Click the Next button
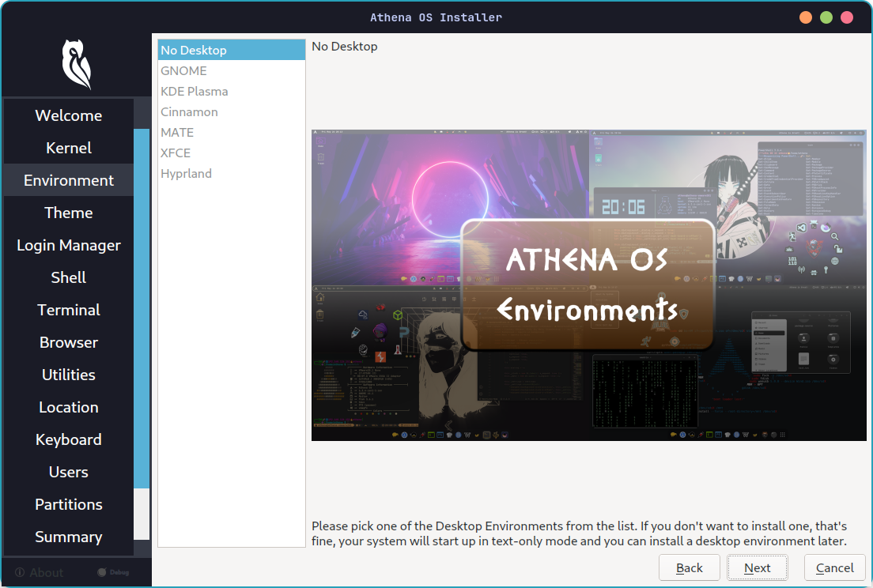 757,567
